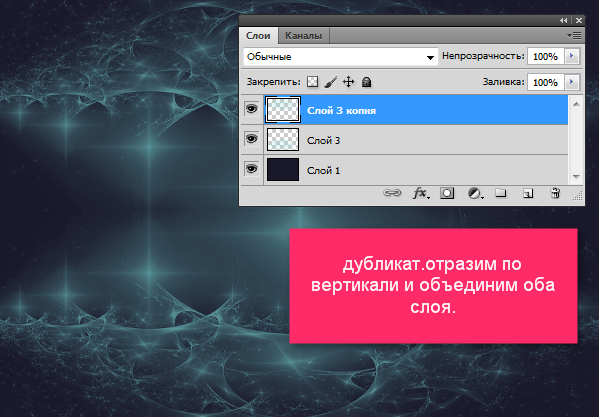Lock position move icon
This screenshot has width=599, height=417.
click(x=348, y=82)
